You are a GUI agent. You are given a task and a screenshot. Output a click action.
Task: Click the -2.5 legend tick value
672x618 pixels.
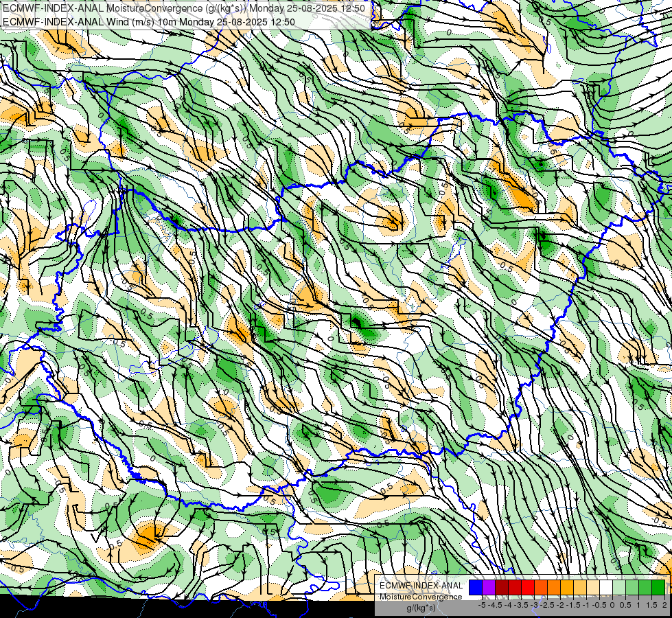tap(546, 605)
